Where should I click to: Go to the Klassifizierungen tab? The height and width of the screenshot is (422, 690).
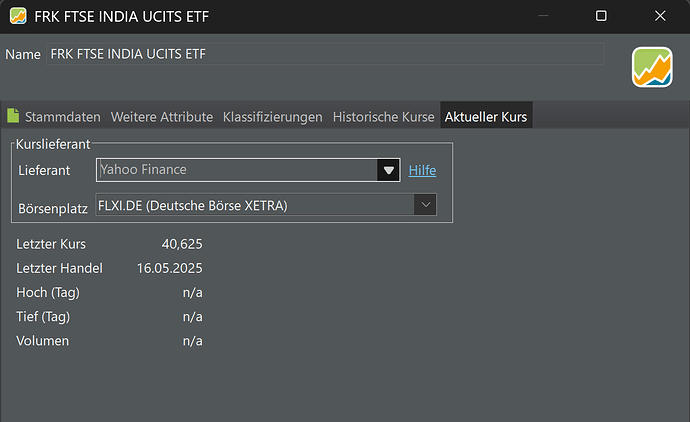pos(272,117)
